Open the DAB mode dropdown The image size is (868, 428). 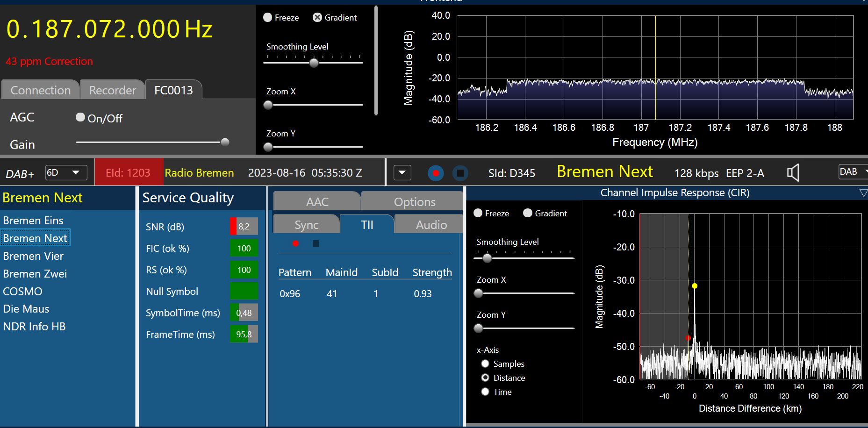point(853,172)
